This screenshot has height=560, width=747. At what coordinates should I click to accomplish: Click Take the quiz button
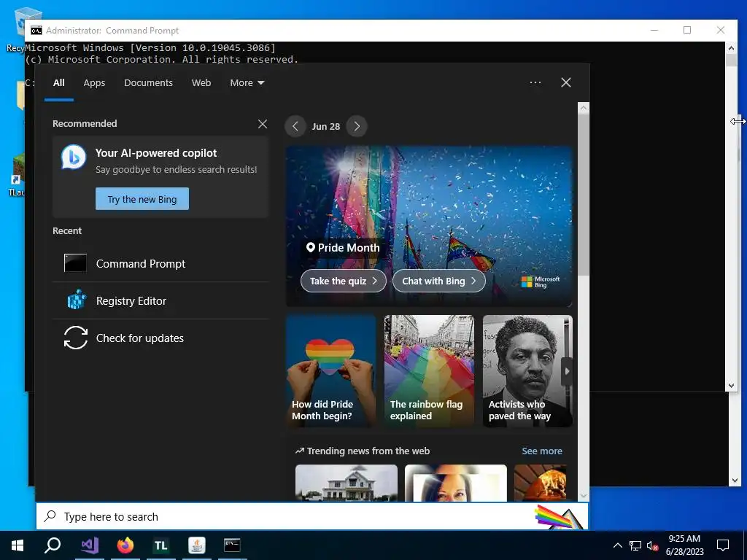click(344, 281)
